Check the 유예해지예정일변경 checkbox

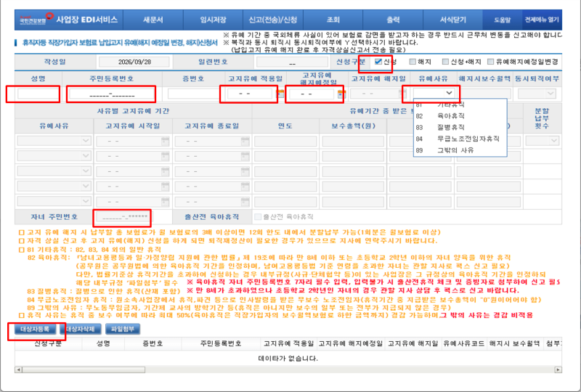490,62
